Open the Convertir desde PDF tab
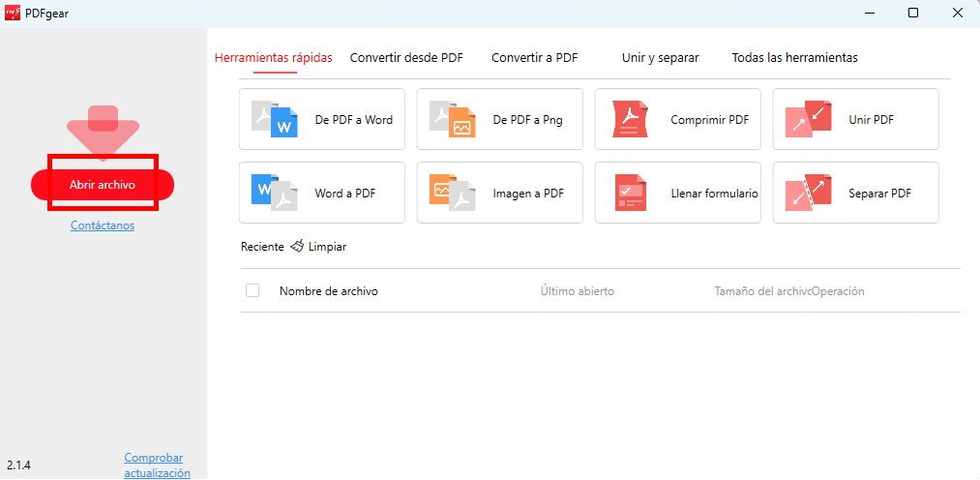 pos(406,58)
